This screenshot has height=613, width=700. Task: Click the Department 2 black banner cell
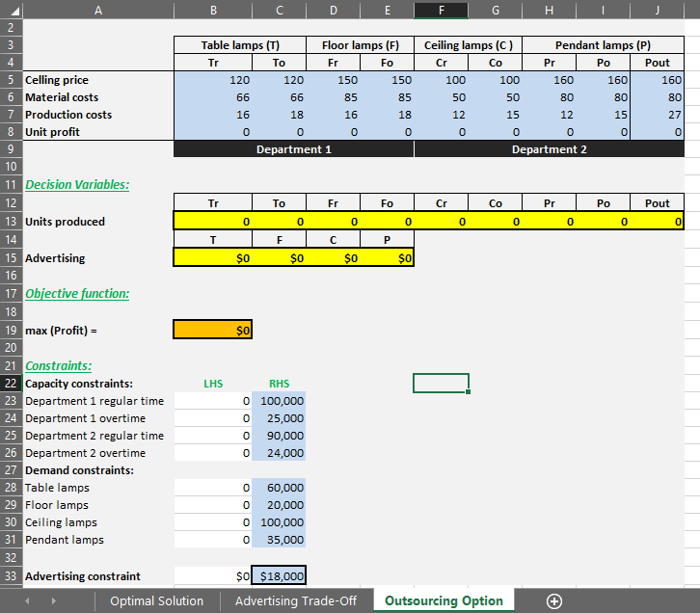click(x=550, y=149)
